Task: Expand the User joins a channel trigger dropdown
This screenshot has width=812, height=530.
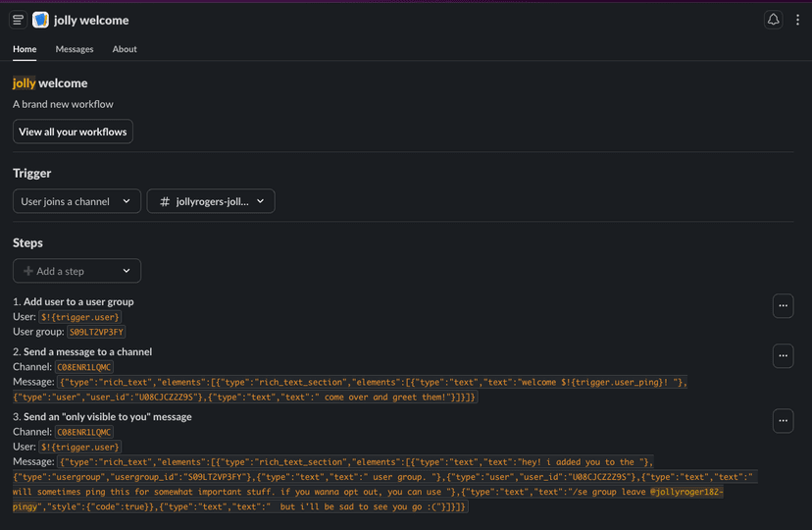Action: pos(76,201)
